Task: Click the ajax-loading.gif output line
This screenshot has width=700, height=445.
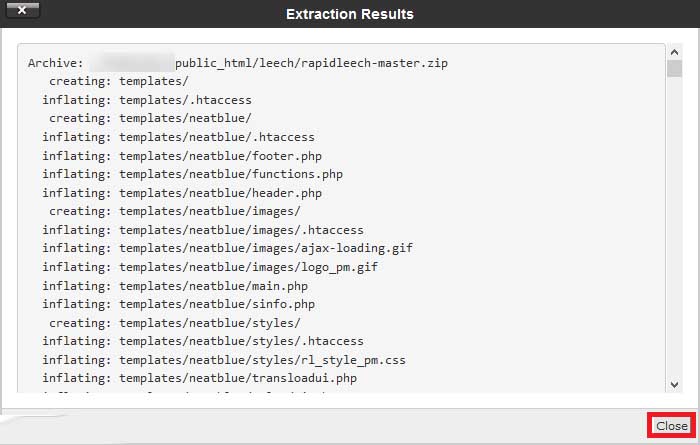Action: pos(227,248)
